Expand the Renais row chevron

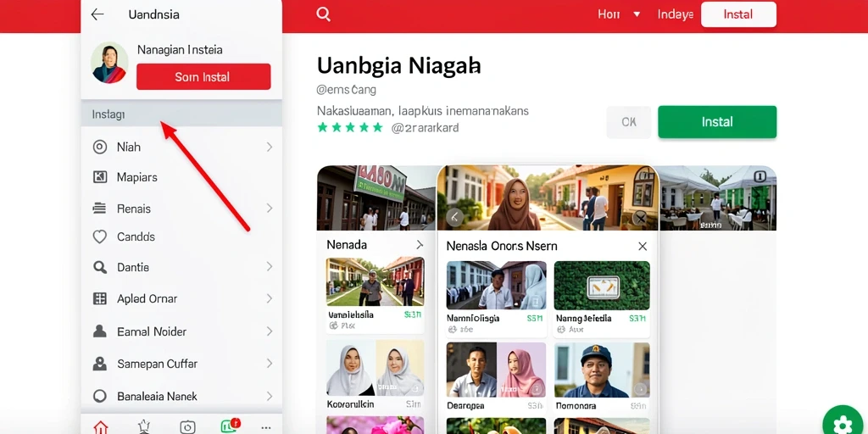(269, 209)
